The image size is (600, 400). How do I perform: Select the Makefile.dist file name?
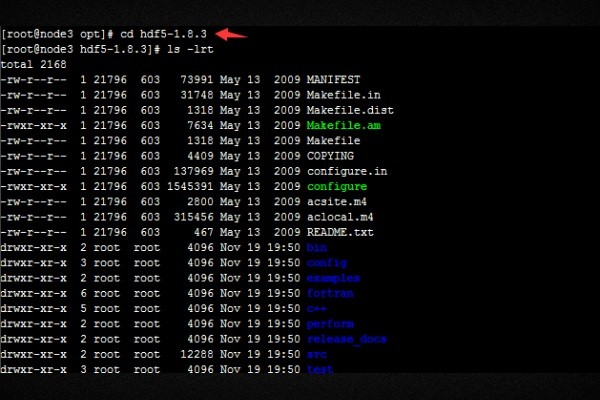(x=350, y=110)
